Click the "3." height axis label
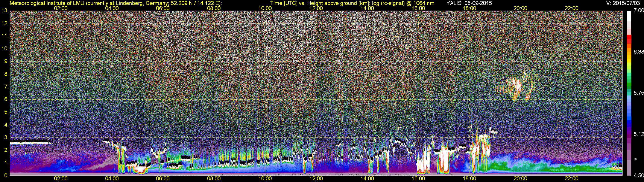Viewport: 644px width, 182px height. coord(6,137)
